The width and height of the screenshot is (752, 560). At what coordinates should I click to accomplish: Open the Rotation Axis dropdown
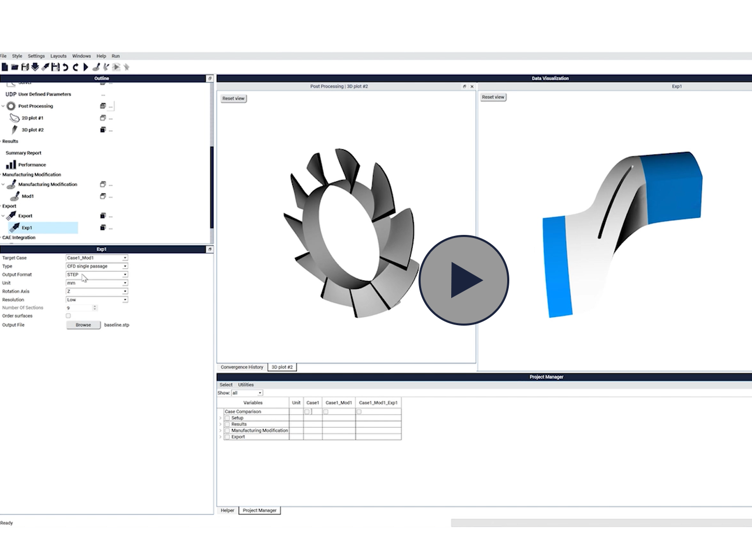point(96,291)
